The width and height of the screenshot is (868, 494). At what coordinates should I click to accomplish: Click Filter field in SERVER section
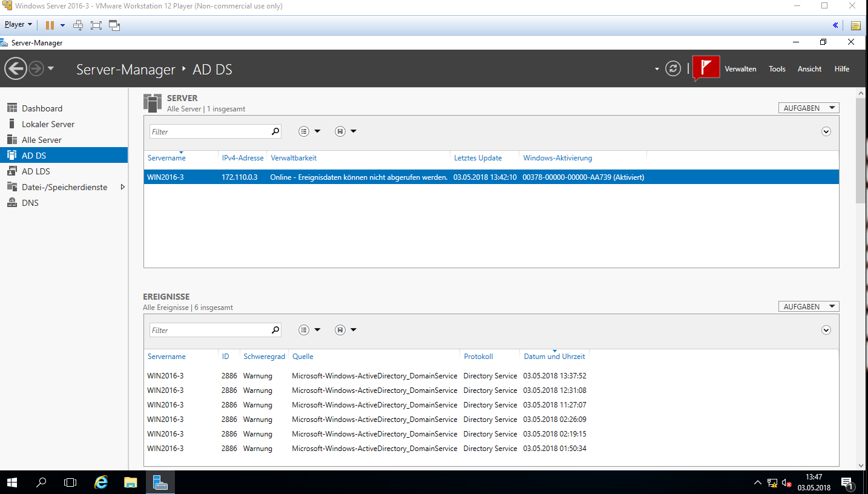209,131
